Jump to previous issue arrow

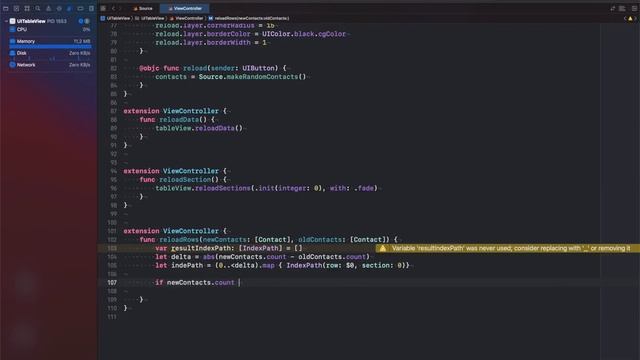[625, 18]
